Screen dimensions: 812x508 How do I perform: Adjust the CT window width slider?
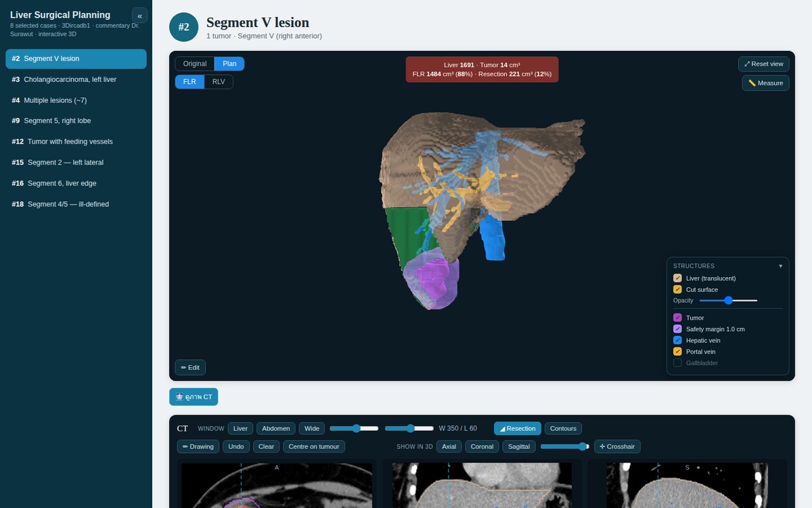(x=354, y=428)
